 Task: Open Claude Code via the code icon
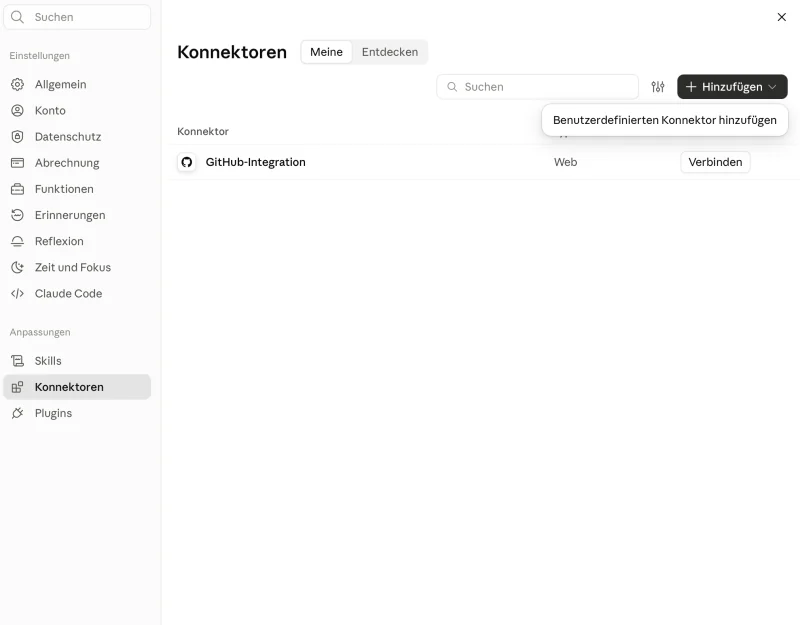pos(17,293)
